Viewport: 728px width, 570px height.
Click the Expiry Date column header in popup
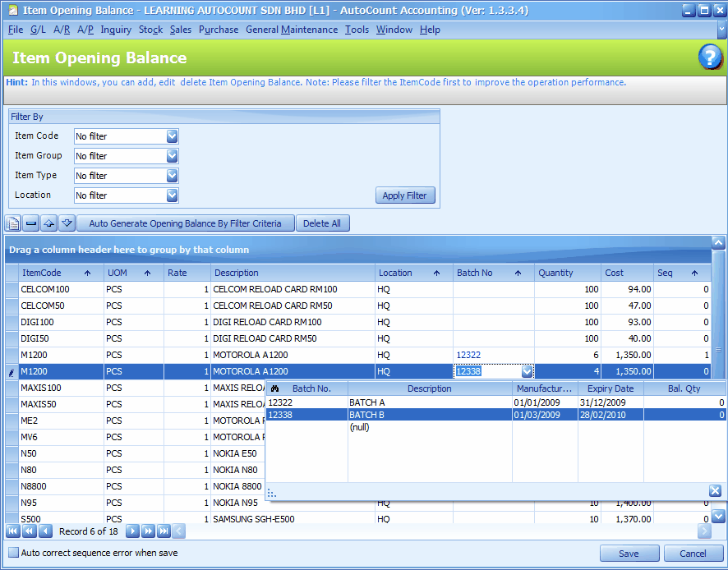click(x=611, y=388)
